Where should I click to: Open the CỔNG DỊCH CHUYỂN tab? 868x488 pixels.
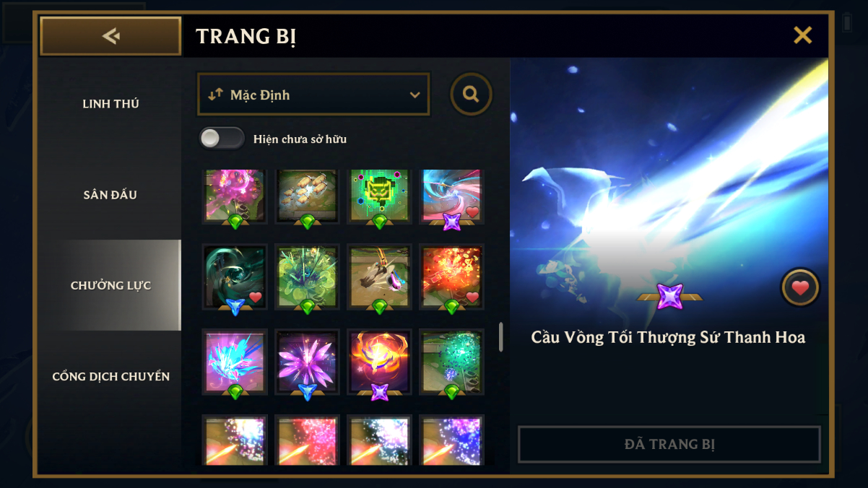(110, 377)
